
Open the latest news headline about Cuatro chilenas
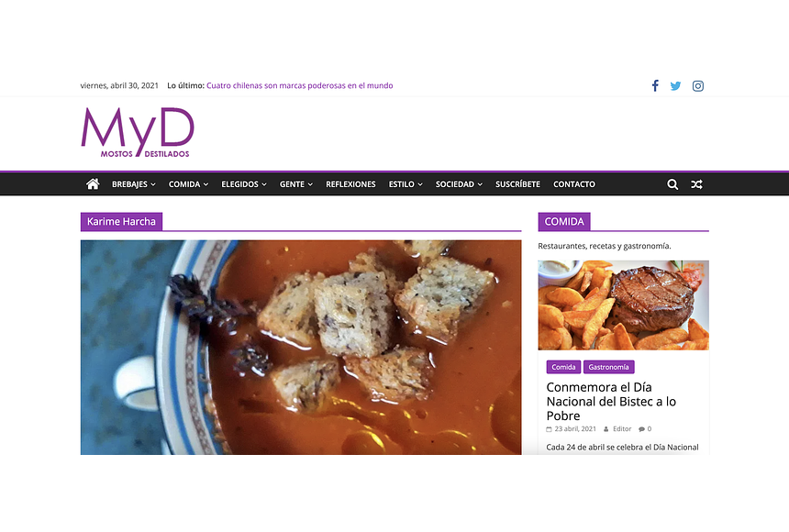299,85
